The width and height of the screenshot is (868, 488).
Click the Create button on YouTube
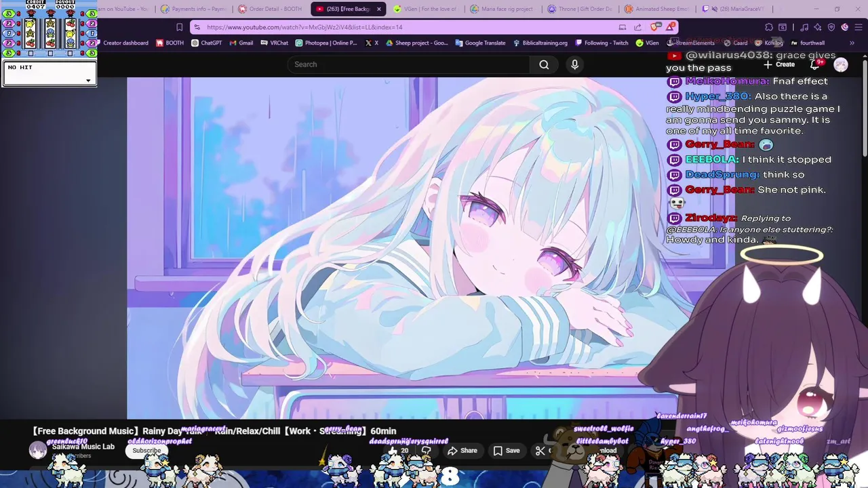coord(779,64)
